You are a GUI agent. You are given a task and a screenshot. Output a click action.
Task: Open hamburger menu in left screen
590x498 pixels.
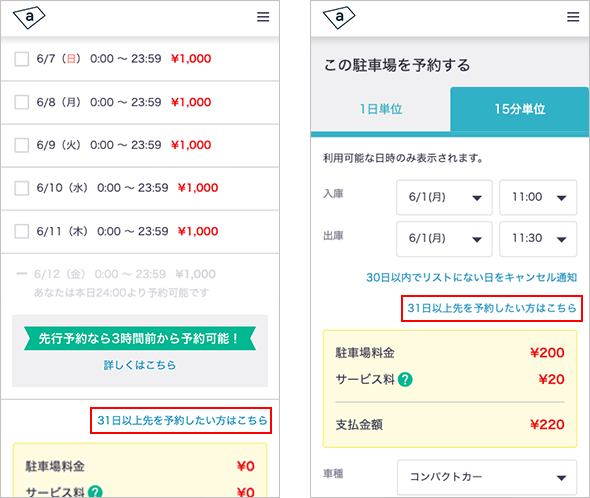point(263,17)
